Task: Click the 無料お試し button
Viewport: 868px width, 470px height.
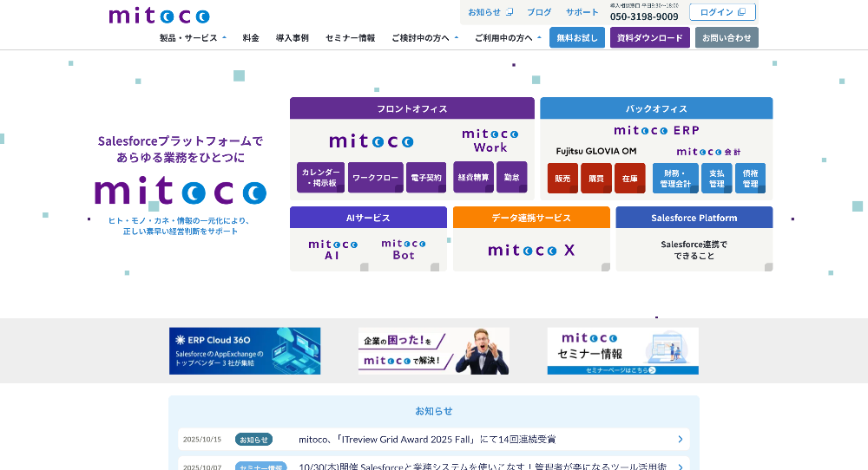Action: tap(577, 37)
